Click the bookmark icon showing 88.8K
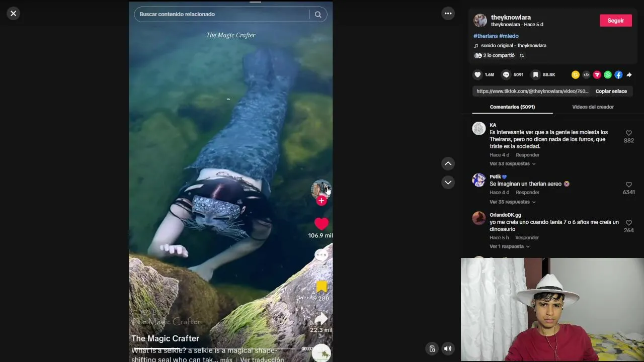 [x=535, y=75]
